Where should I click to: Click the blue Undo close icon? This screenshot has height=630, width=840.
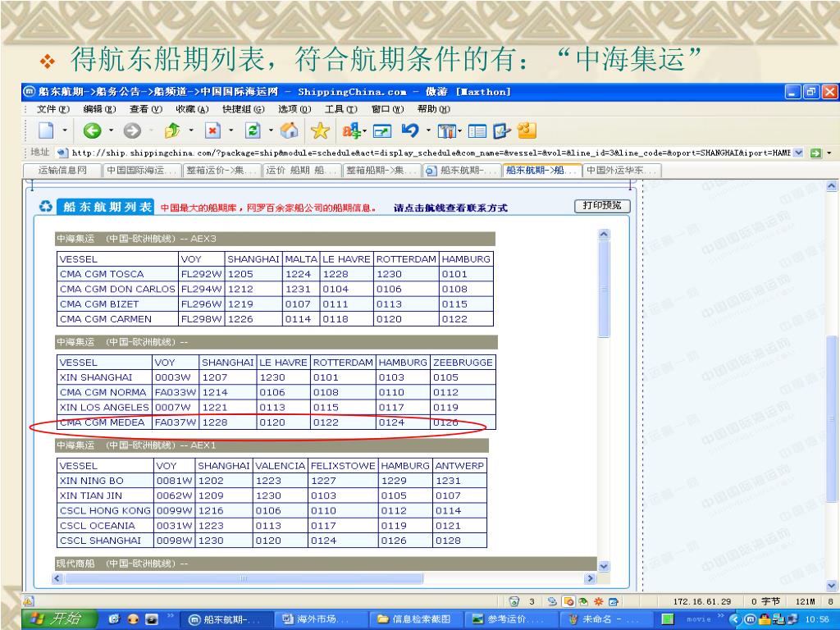pos(410,130)
